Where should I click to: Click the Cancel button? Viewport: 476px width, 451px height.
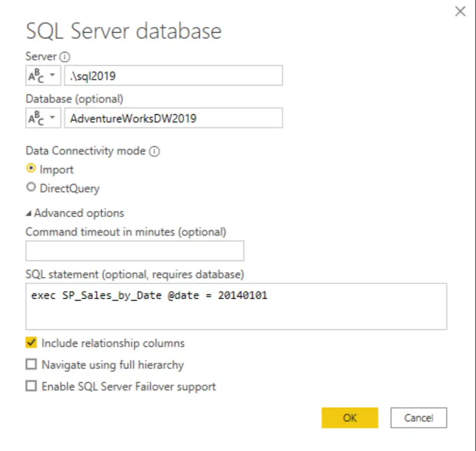coord(419,417)
